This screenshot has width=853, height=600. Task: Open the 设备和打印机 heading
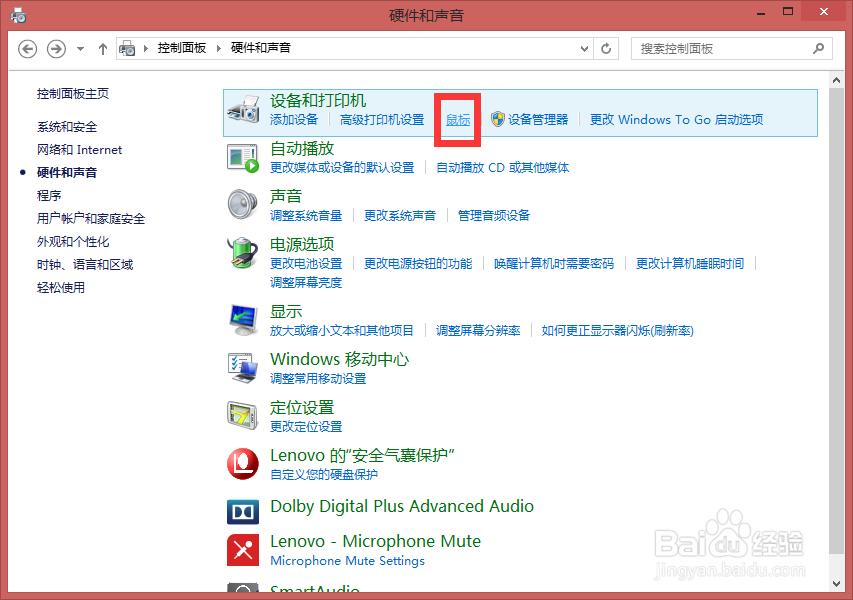tap(318, 101)
